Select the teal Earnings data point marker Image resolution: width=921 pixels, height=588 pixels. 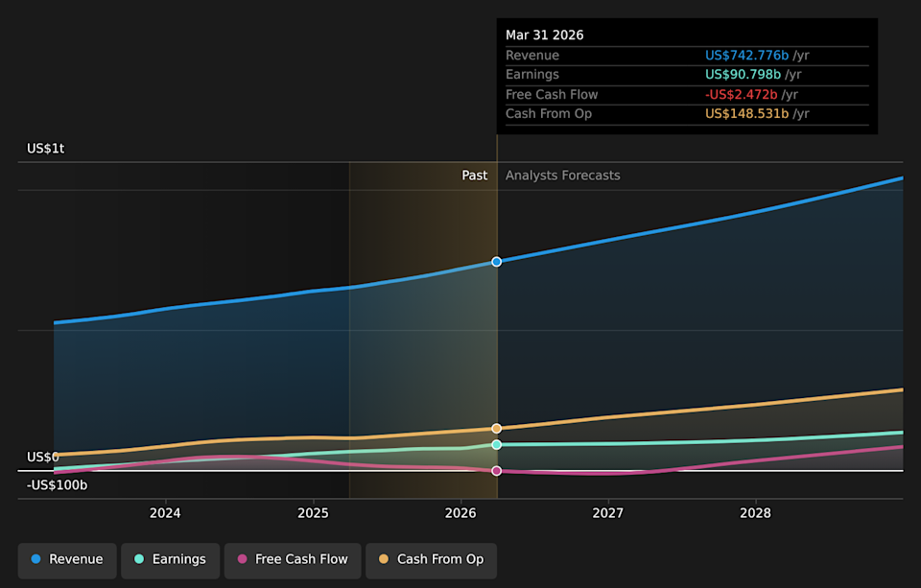(x=497, y=445)
